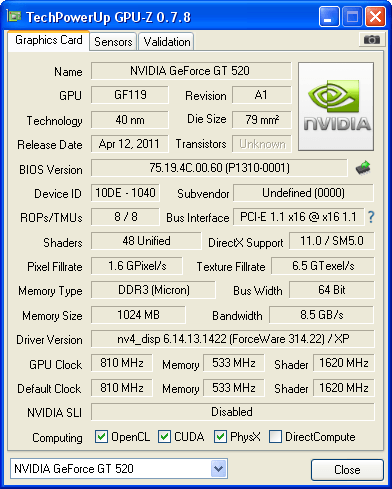Viewport: 392px width, 489px height.
Task: Open the GPU selection dropdown
Action: [x=219, y=469]
